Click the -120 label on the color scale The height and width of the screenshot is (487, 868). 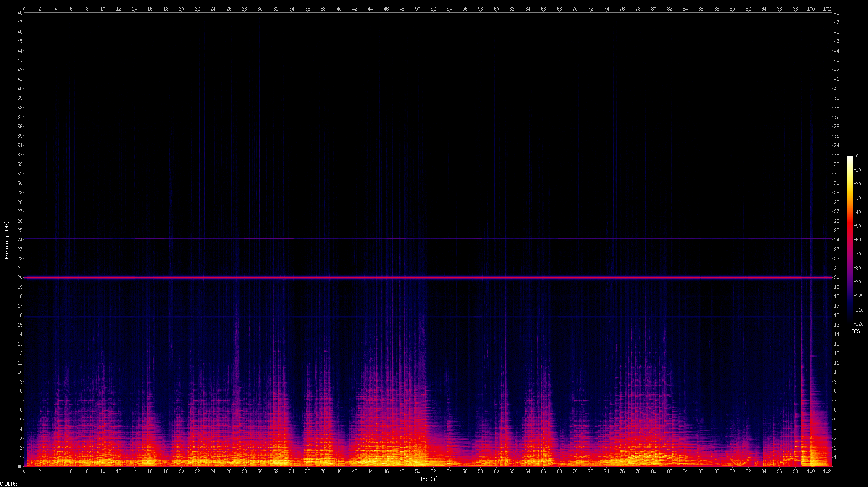tap(858, 324)
